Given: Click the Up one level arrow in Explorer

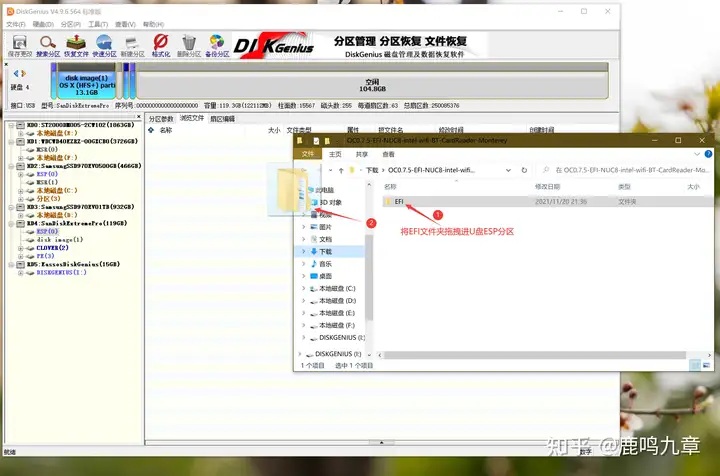Looking at the screenshot, I should (341, 170).
